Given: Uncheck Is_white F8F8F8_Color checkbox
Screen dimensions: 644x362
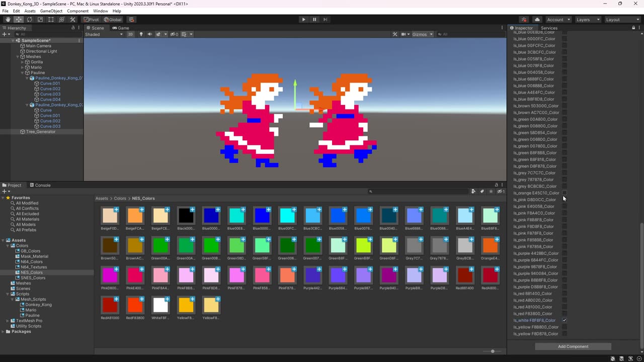Looking at the screenshot, I should point(565,320).
